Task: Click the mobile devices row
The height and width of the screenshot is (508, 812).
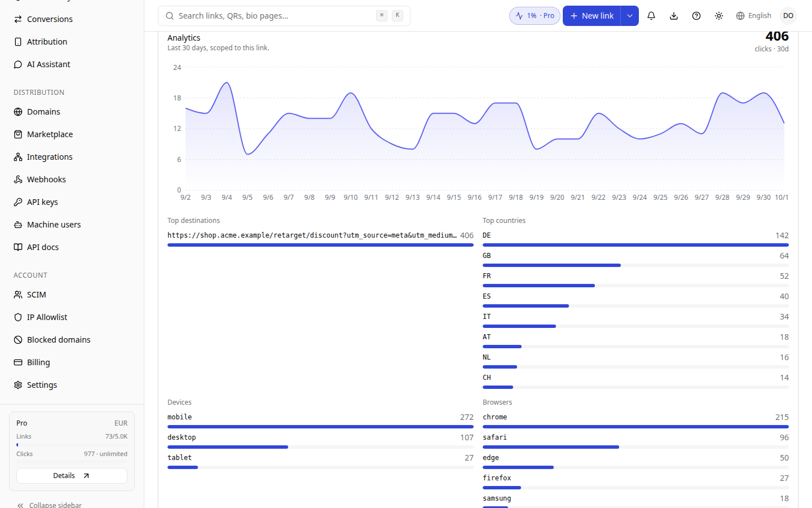Action: click(320, 421)
